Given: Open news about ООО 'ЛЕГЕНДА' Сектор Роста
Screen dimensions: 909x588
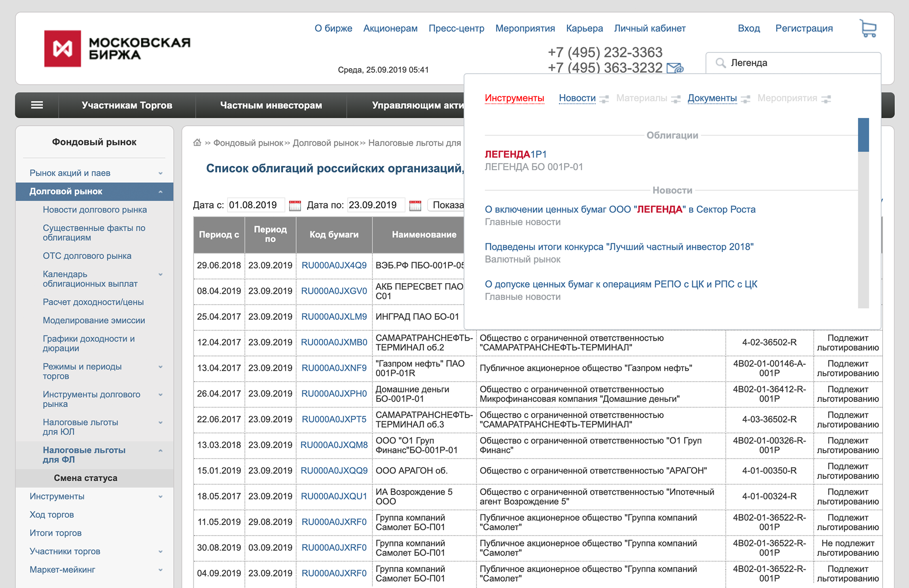Looking at the screenshot, I should (620, 209).
